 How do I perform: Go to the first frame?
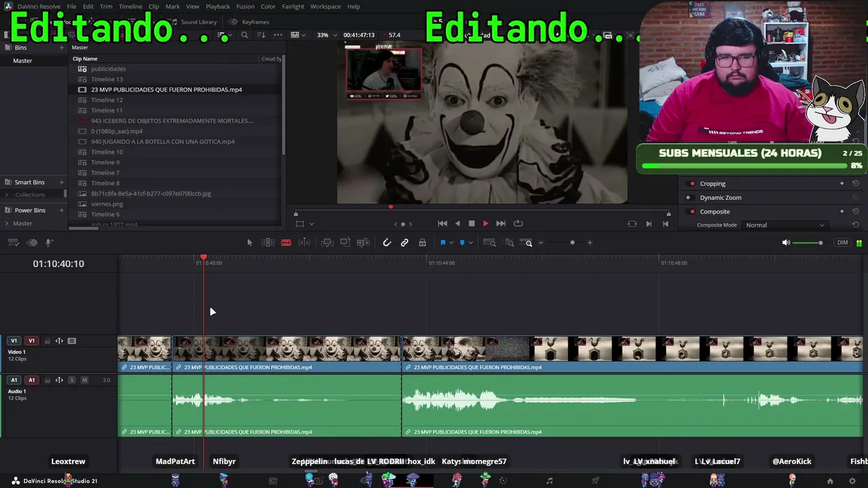click(x=442, y=224)
